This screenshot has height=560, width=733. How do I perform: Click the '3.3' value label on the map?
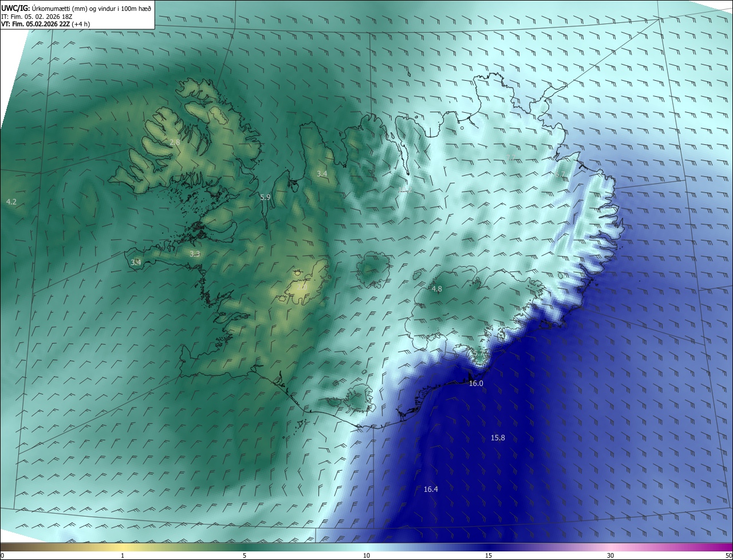tap(195, 254)
